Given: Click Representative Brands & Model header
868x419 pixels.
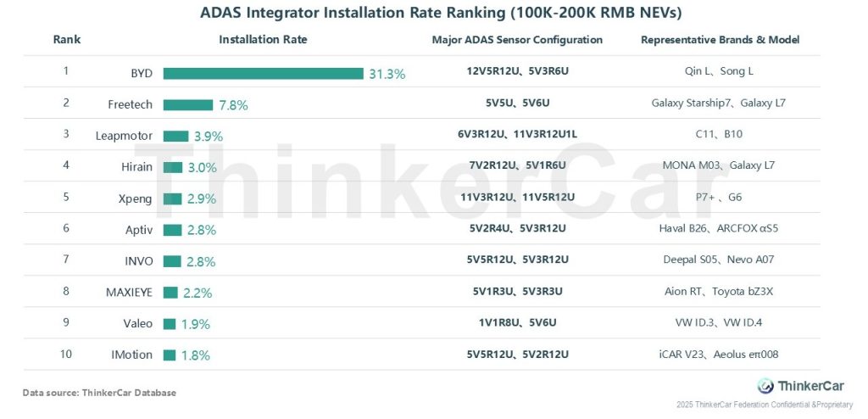Looking at the screenshot, I should [x=720, y=40].
